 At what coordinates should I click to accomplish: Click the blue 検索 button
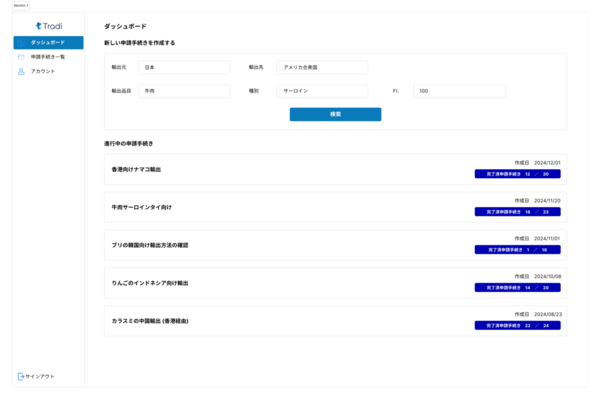[x=335, y=114]
